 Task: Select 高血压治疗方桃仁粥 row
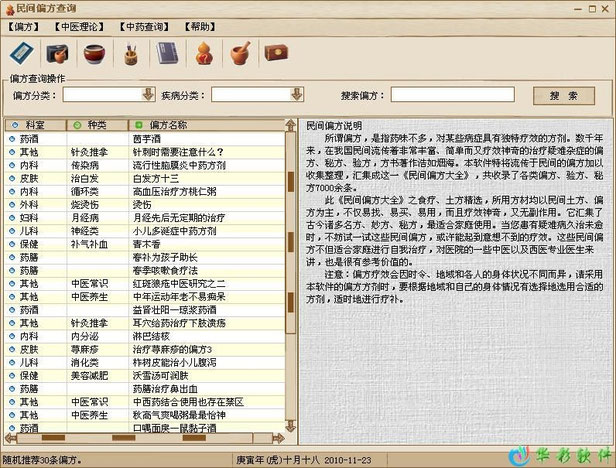tap(145, 191)
